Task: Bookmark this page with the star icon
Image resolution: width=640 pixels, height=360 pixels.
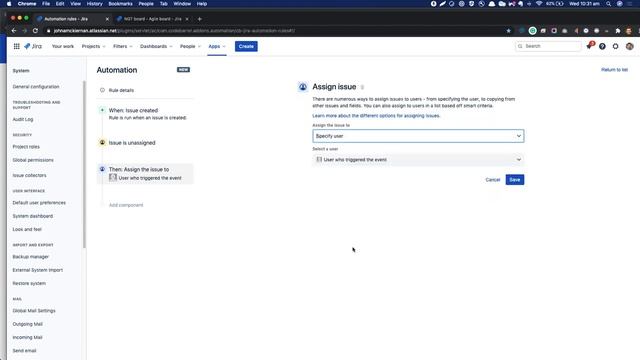Action: (509, 31)
